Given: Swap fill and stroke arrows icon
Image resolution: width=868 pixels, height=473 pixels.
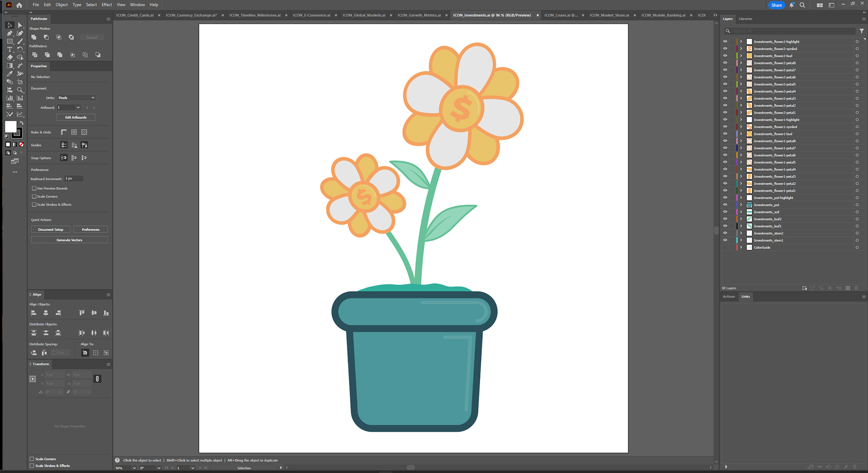Looking at the screenshot, I should point(21,123).
